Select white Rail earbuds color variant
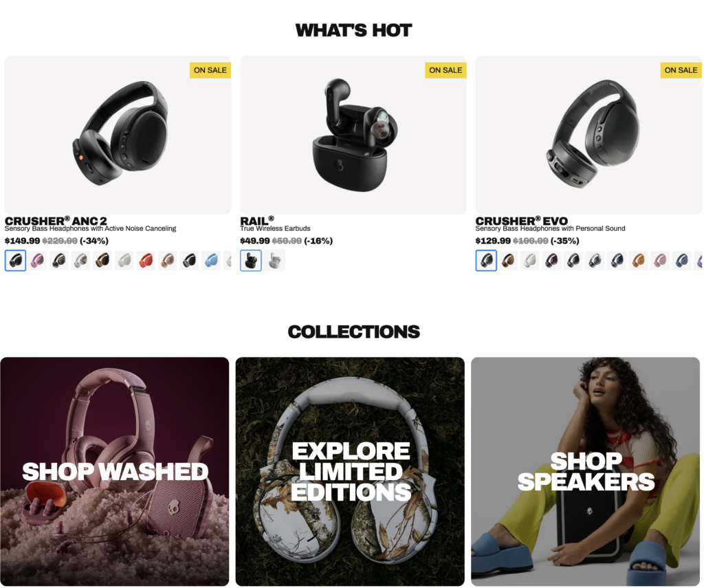Viewport: 704px width, 588px height. click(275, 261)
